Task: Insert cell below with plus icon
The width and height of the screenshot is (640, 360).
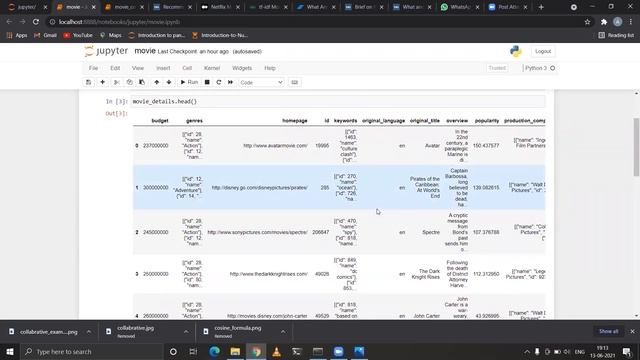Action: [x=102, y=82]
